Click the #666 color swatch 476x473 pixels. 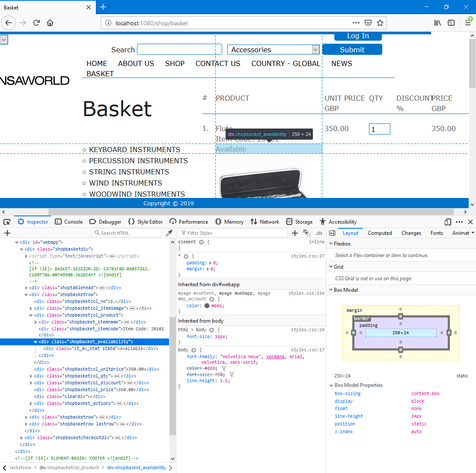click(207, 306)
